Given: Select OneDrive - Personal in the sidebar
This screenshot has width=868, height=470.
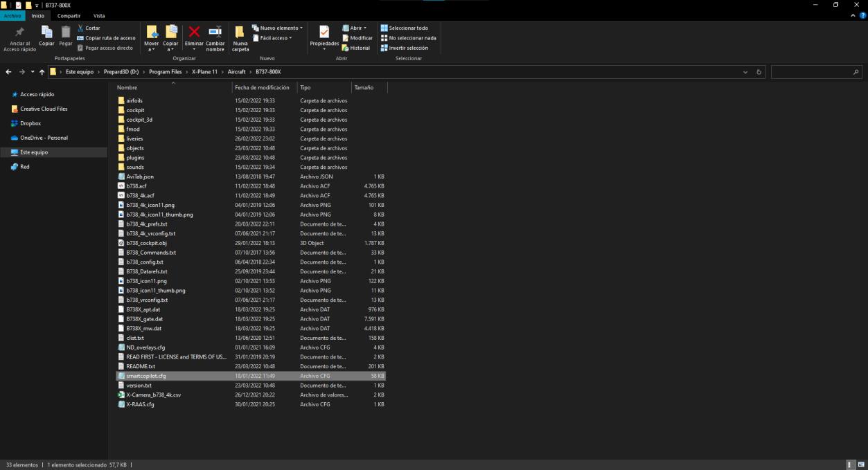Looking at the screenshot, I should (44, 138).
